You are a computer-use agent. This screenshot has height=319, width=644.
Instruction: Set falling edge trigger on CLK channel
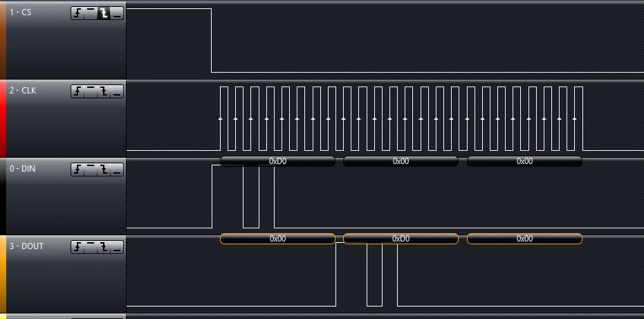pyautogui.click(x=104, y=91)
